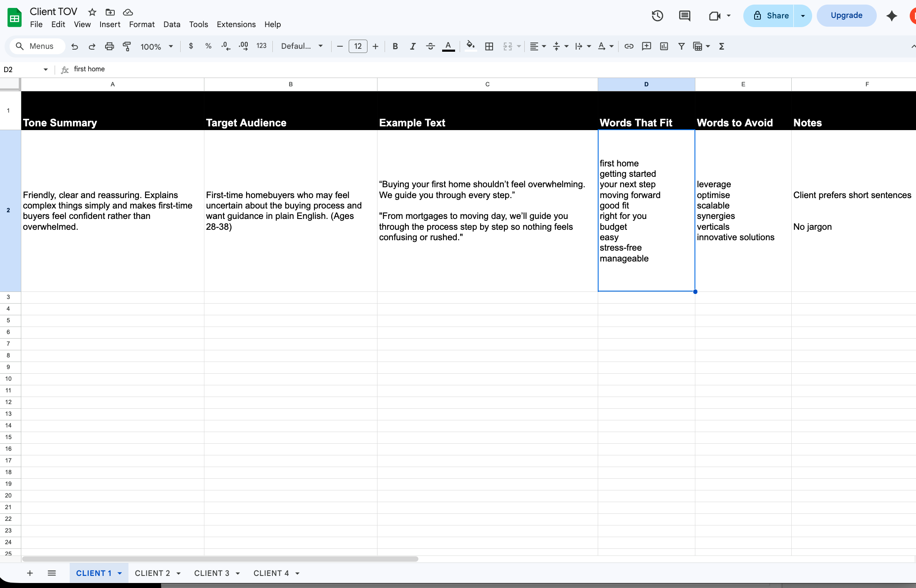
Task: Select the Bold formatting icon
Action: pos(395,46)
